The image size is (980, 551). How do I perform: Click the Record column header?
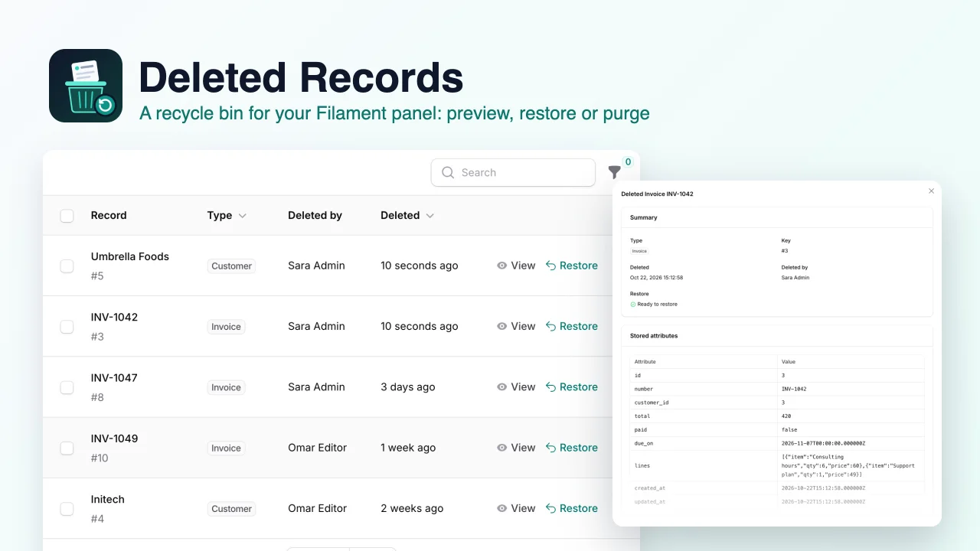[x=109, y=216]
